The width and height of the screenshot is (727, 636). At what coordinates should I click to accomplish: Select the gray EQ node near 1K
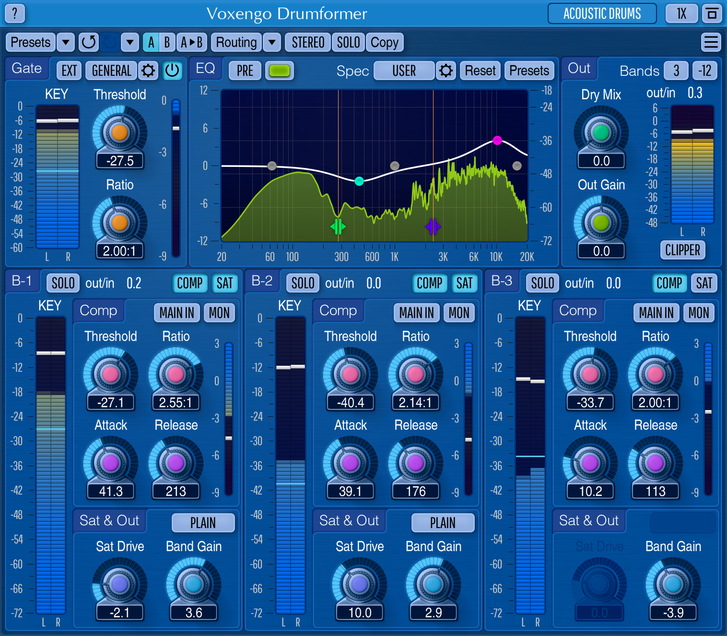point(395,165)
